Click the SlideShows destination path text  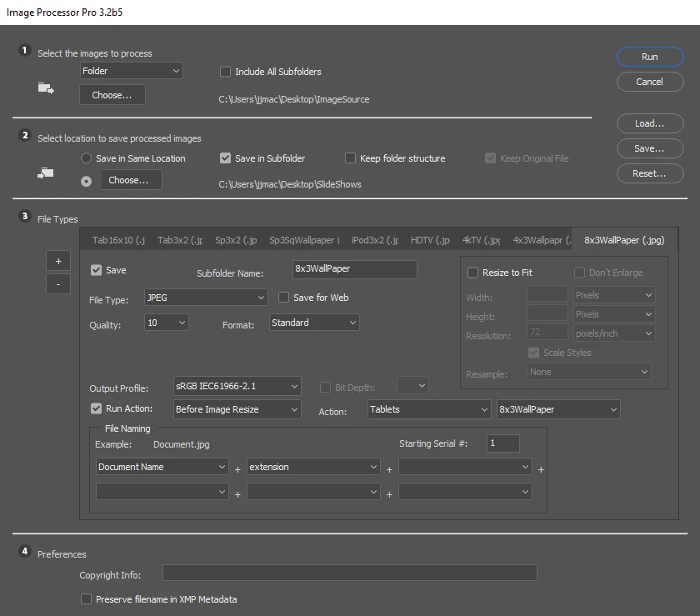pyautogui.click(x=290, y=184)
